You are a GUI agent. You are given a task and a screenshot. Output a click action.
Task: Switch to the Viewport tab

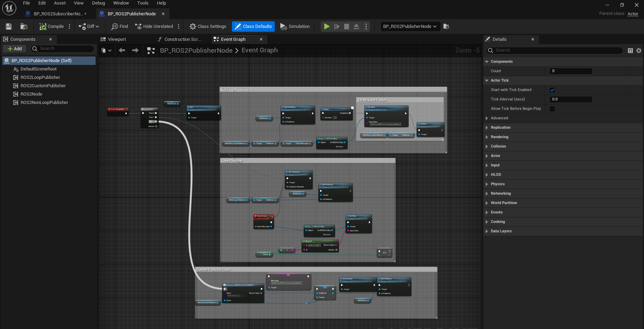(x=114, y=39)
